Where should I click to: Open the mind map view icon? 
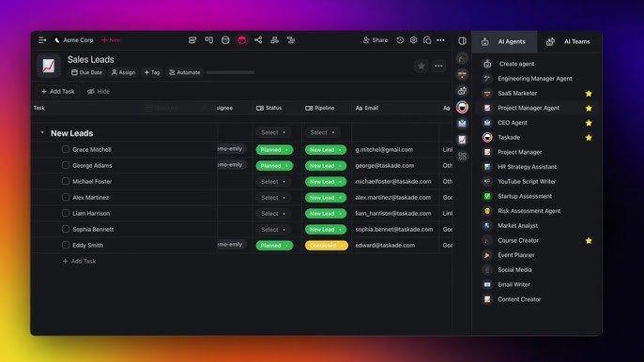click(x=258, y=40)
